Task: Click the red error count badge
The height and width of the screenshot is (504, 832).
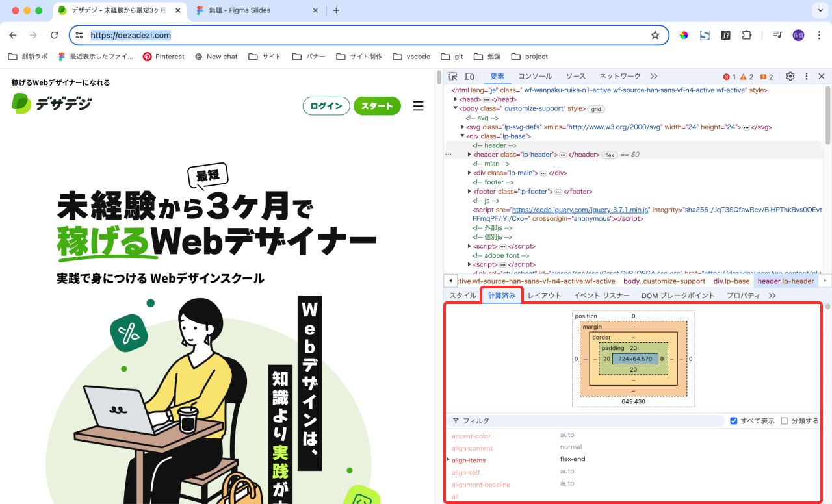Action: point(729,77)
